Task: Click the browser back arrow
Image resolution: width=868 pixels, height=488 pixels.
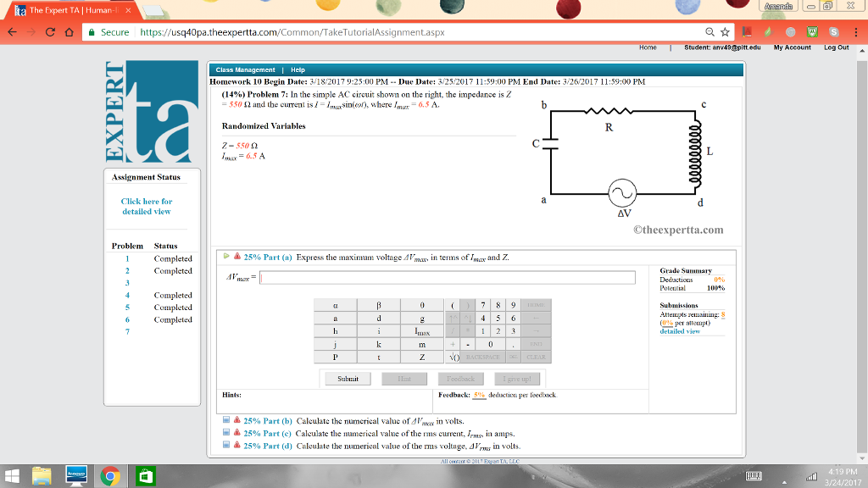Action: pyautogui.click(x=11, y=32)
